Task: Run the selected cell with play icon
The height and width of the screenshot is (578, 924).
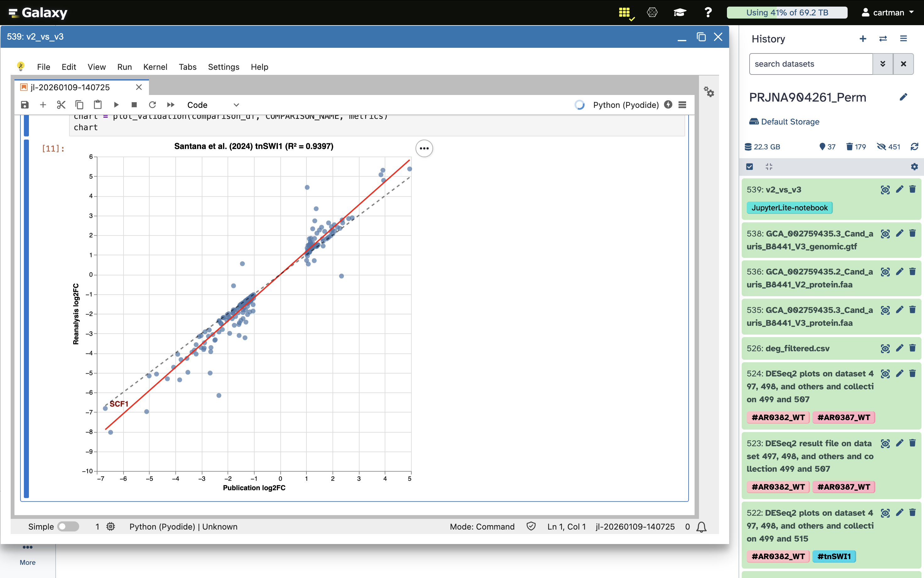Action: coord(117,105)
